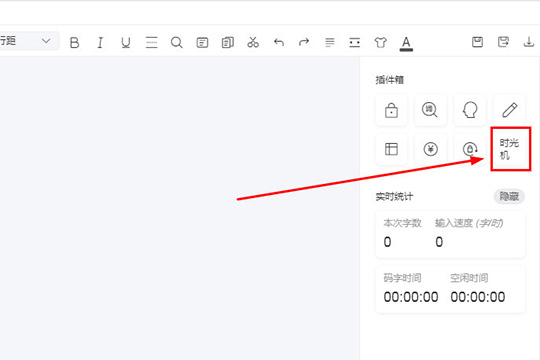Click the 本次字数 label
540x360 pixels.
coord(402,223)
